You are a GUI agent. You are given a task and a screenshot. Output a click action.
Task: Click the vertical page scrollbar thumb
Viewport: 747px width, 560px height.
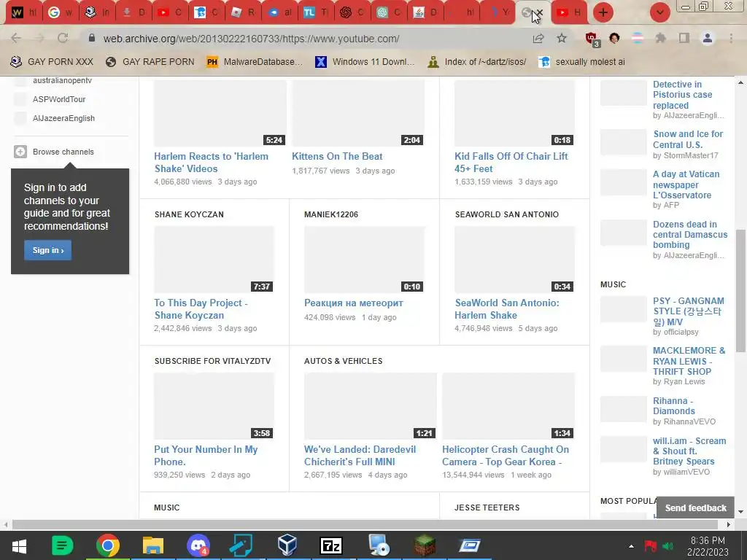coord(740,290)
